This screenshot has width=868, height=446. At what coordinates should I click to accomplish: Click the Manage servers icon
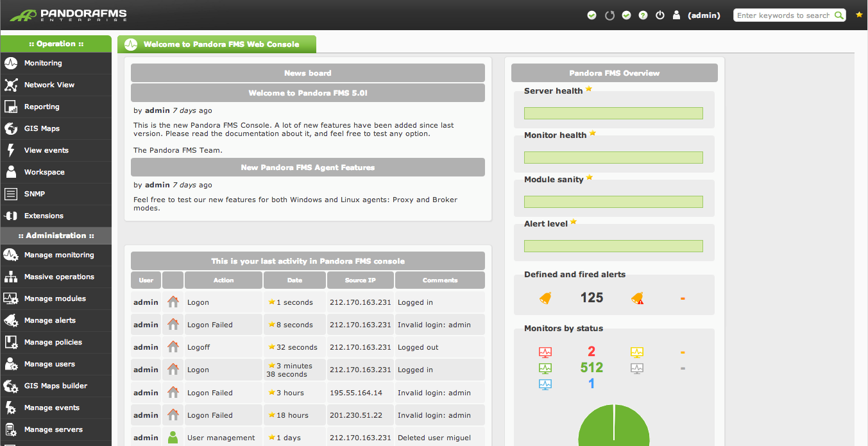point(11,429)
